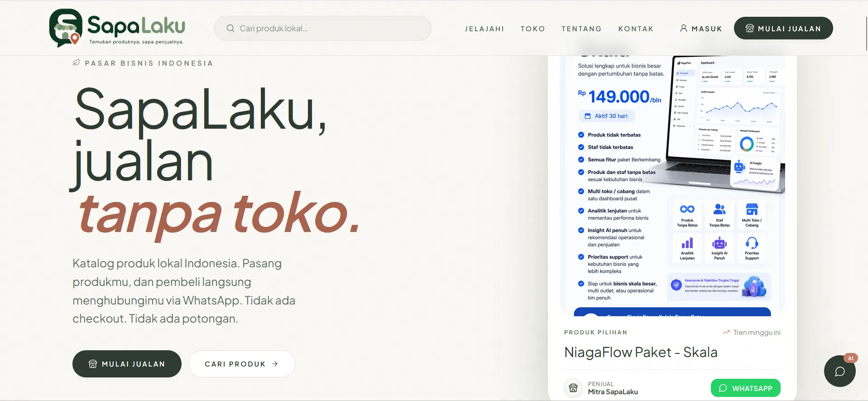Open the Jelajahi menu
Screen dimensions: 868x401
[x=484, y=29]
